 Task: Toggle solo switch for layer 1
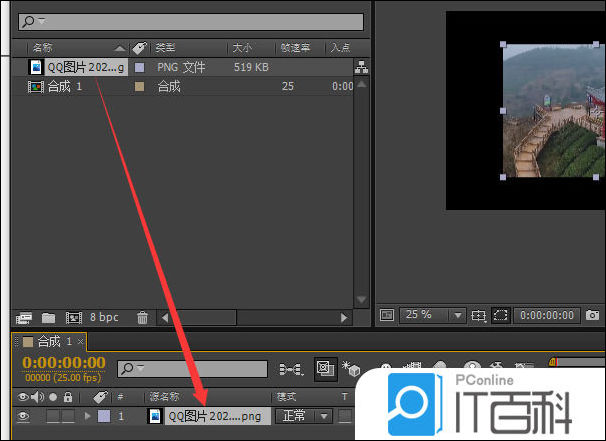(53, 416)
